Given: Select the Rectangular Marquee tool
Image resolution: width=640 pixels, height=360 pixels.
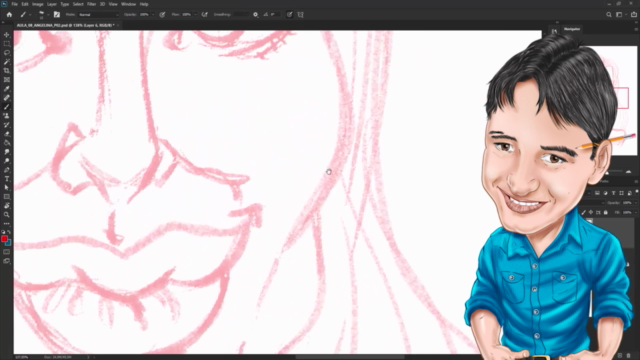Looking at the screenshot, I should pyautogui.click(x=7, y=44).
